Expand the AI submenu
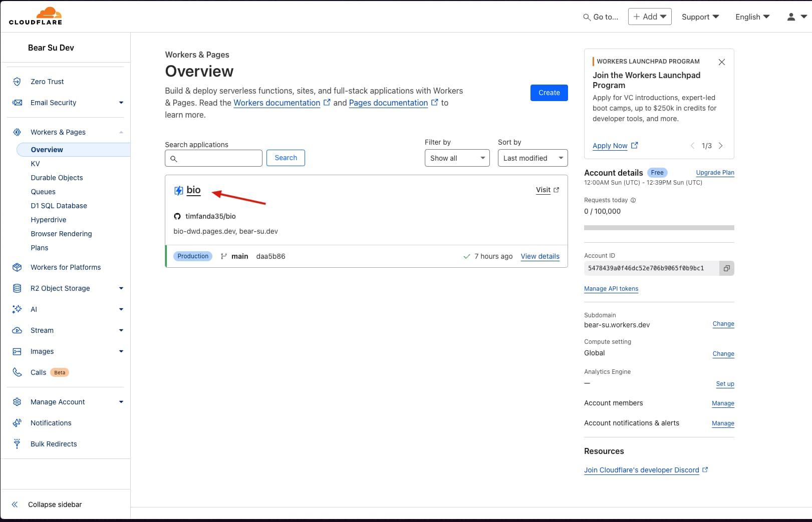 pyautogui.click(x=121, y=309)
